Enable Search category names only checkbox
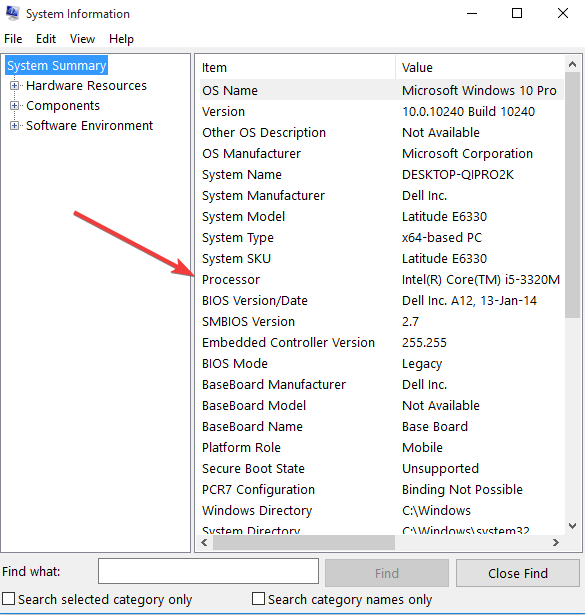Screen dimensions: 585x615 tap(258, 599)
